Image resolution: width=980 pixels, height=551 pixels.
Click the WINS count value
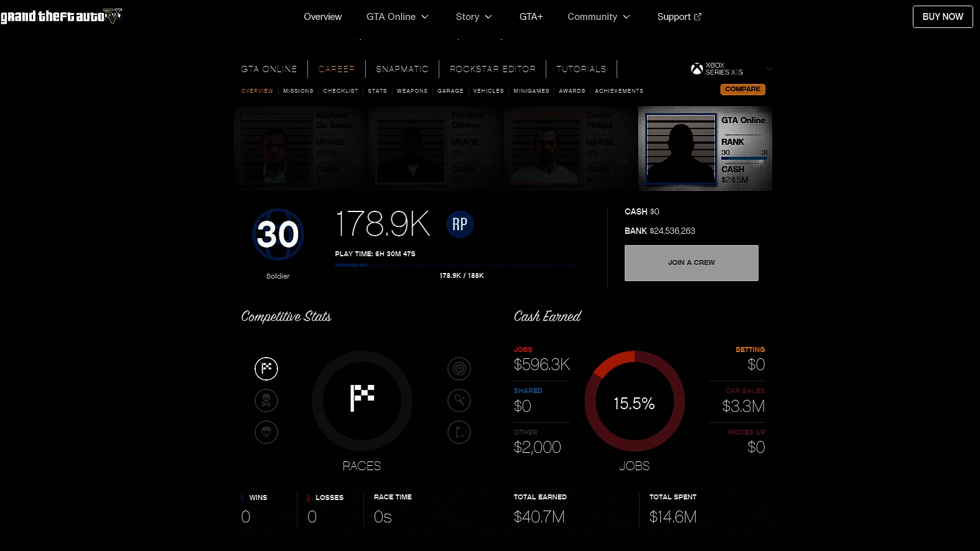pyautogui.click(x=246, y=517)
